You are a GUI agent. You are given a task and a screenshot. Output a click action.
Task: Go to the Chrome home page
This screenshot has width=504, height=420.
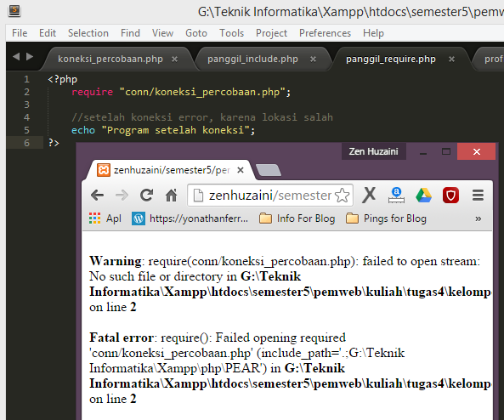171,196
